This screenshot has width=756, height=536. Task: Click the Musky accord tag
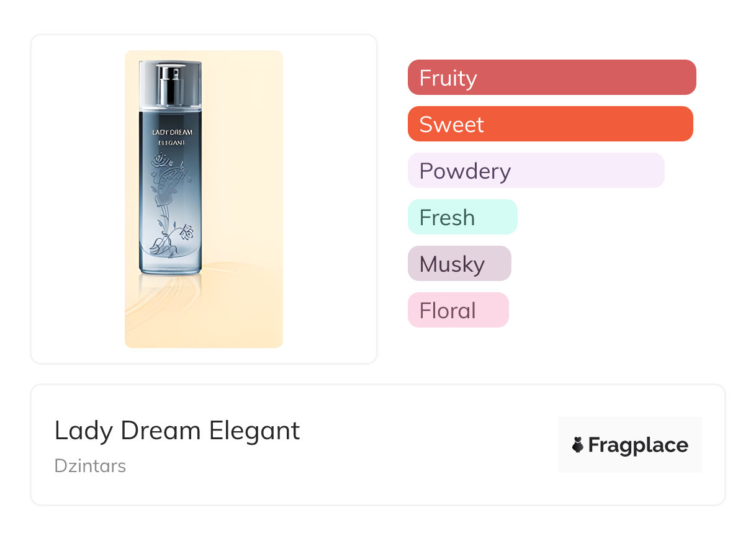pos(459,264)
